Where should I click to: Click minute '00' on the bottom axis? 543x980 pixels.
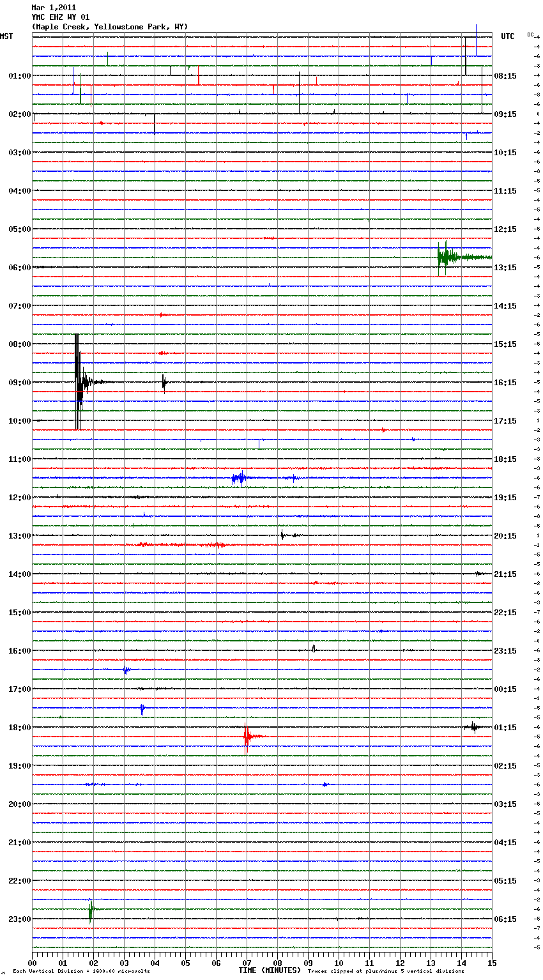click(x=32, y=962)
